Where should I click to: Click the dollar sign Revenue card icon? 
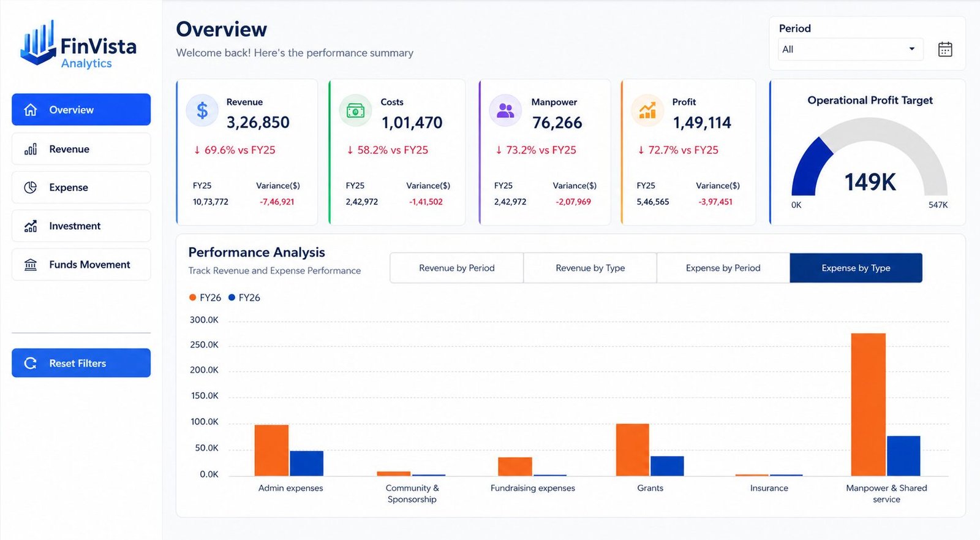(x=202, y=111)
